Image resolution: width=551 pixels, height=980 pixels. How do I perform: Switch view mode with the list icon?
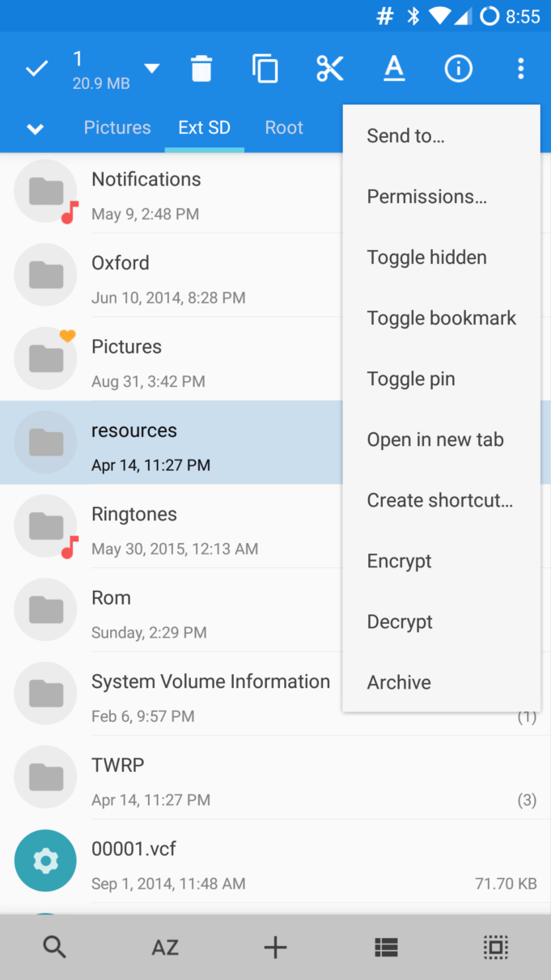click(x=386, y=947)
